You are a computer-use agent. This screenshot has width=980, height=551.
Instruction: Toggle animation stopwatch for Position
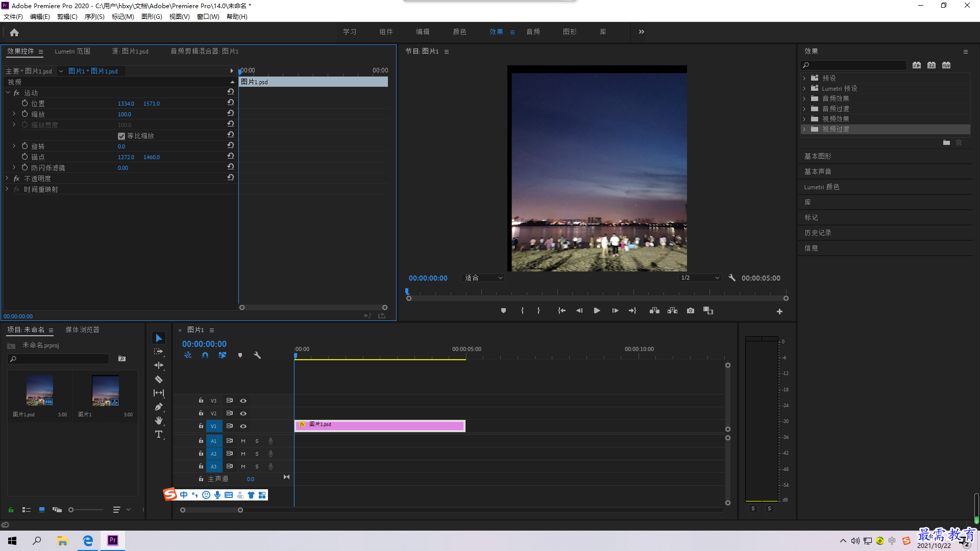point(24,103)
